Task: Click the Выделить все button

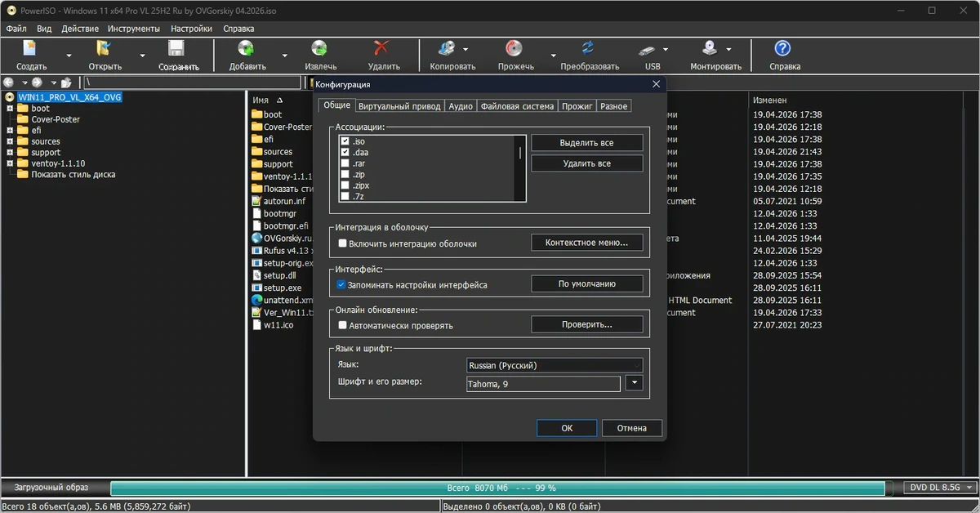Action: pyautogui.click(x=587, y=143)
